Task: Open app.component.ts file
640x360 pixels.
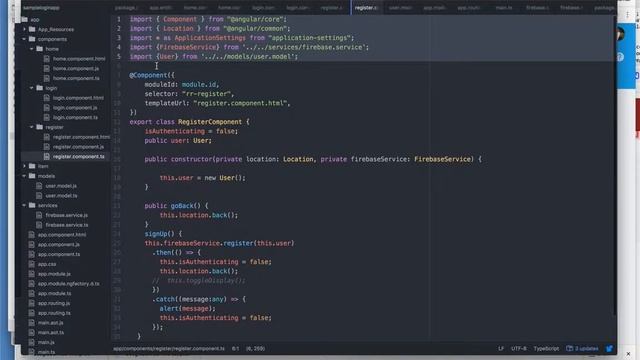Action: (x=59, y=254)
